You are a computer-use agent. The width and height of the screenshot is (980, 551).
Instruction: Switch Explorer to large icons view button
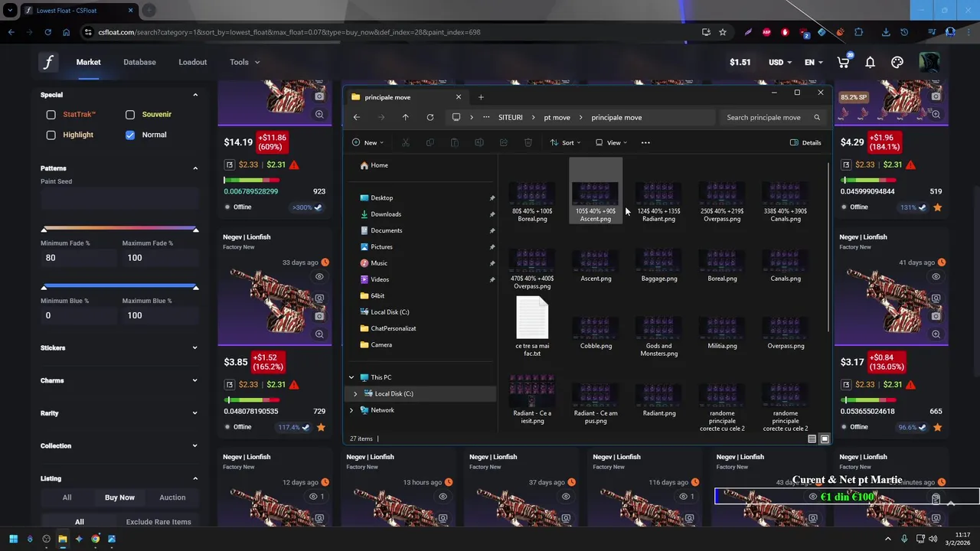(825, 439)
